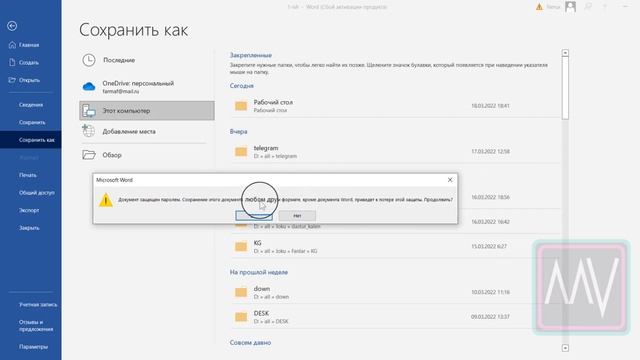Screen dimensions: 640x360
Task: Click the Вчера group heading
Action: pyautogui.click(x=238, y=131)
